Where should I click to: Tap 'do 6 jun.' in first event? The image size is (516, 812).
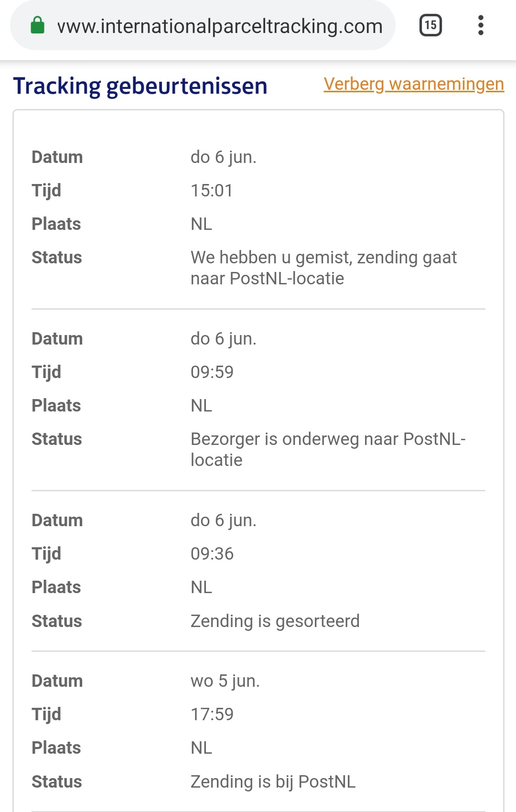pyautogui.click(x=224, y=157)
